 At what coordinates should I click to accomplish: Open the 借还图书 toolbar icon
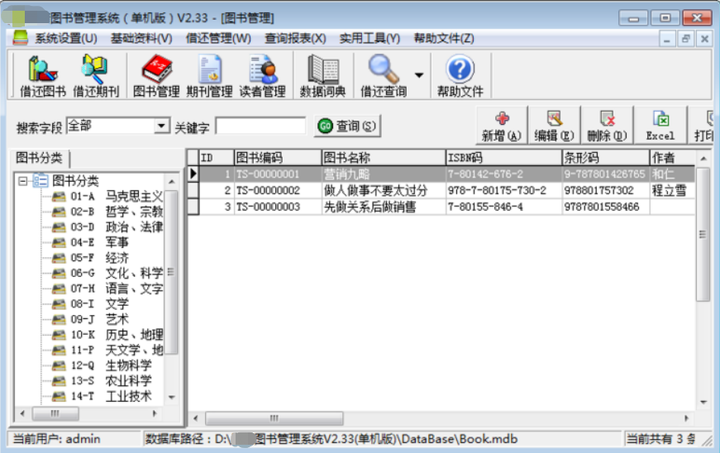43,76
